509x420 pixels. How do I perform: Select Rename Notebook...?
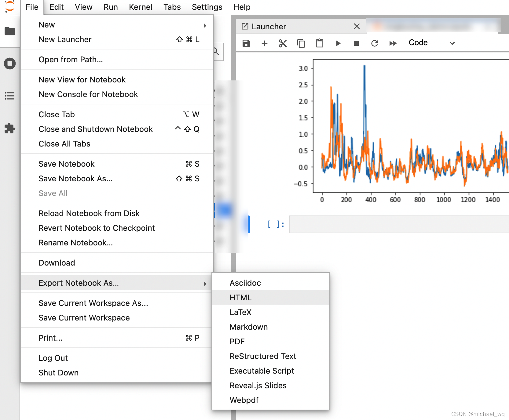117,243
